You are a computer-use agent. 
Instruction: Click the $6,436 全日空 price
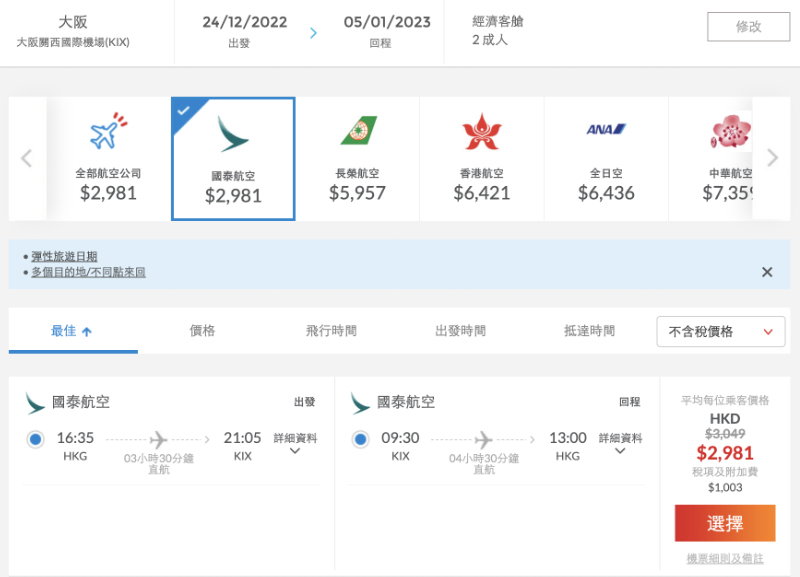tap(606, 193)
